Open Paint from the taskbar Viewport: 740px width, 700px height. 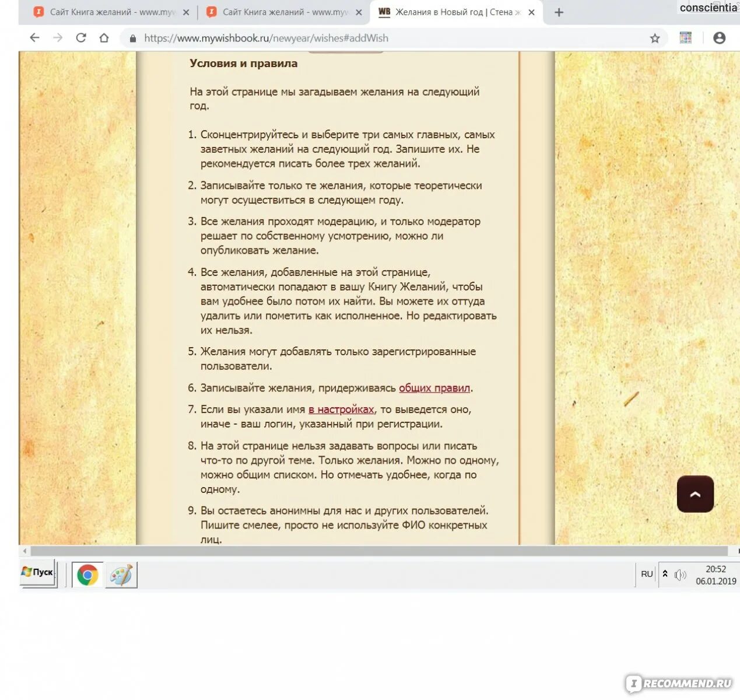point(121,575)
